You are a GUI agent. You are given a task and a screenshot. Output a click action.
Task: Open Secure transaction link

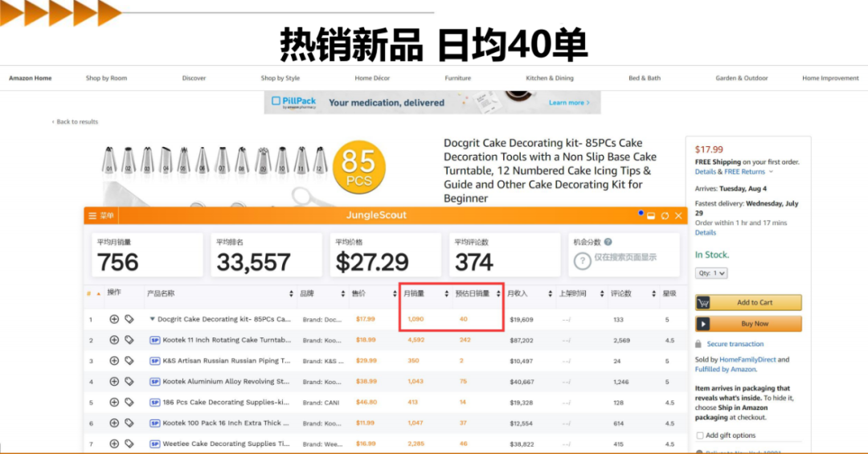[735, 344]
